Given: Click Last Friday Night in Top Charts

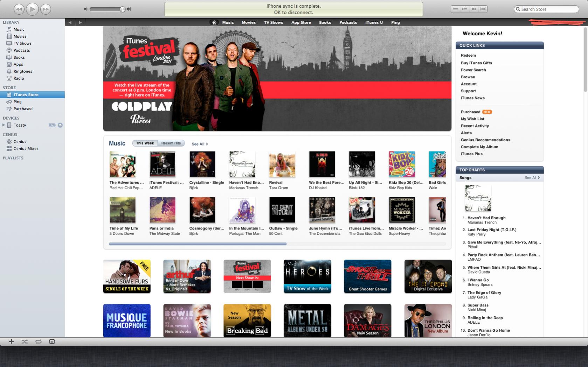Looking at the screenshot, I should (x=492, y=230).
